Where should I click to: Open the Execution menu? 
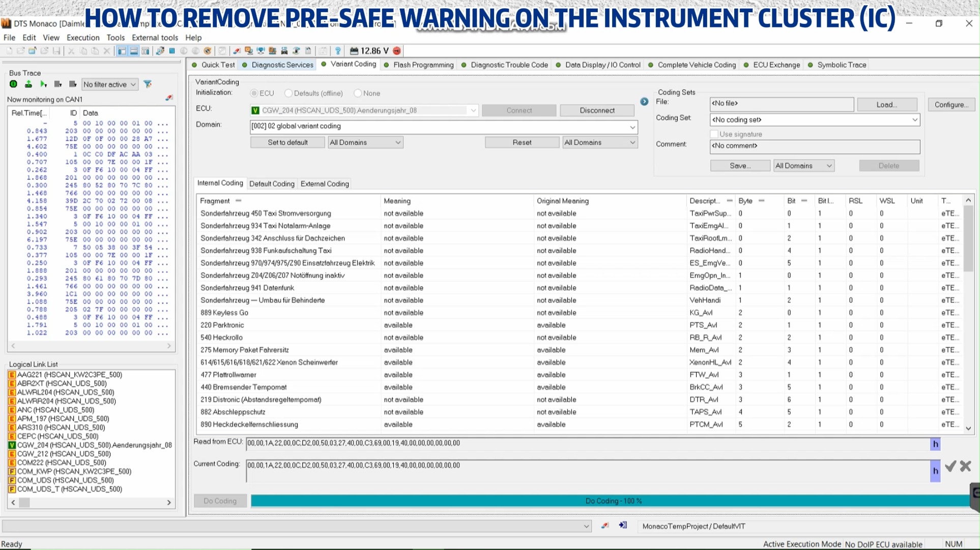[x=83, y=38]
